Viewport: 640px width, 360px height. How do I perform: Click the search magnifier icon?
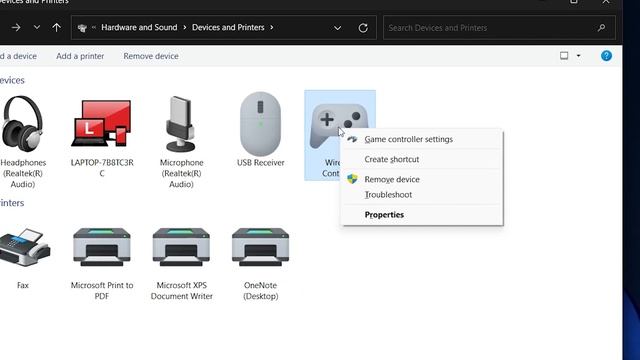coord(601,28)
